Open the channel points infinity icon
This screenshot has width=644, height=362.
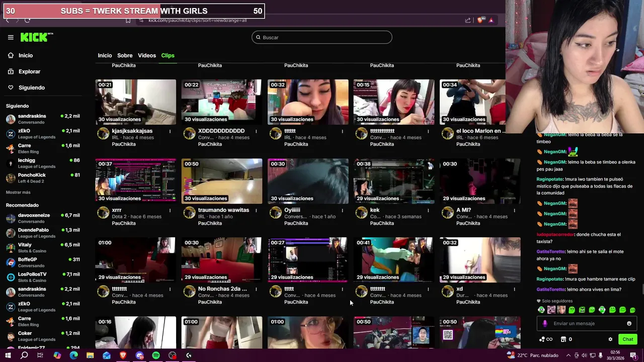coord(545,339)
